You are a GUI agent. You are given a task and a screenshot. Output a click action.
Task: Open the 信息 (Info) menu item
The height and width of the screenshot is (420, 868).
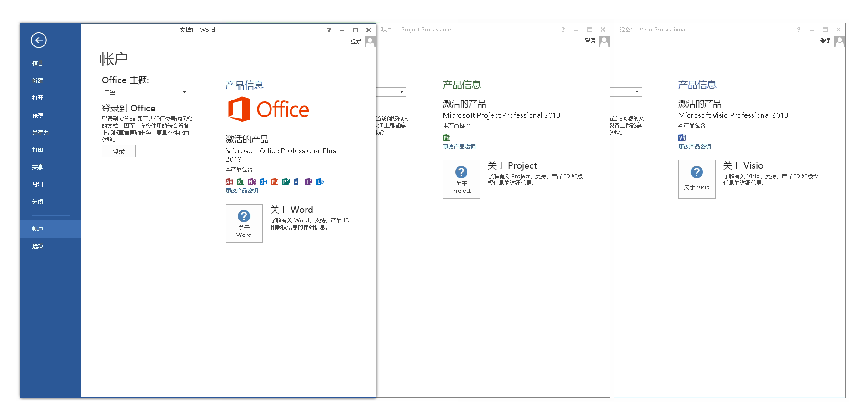pyautogui.click(x=50, y=63)
